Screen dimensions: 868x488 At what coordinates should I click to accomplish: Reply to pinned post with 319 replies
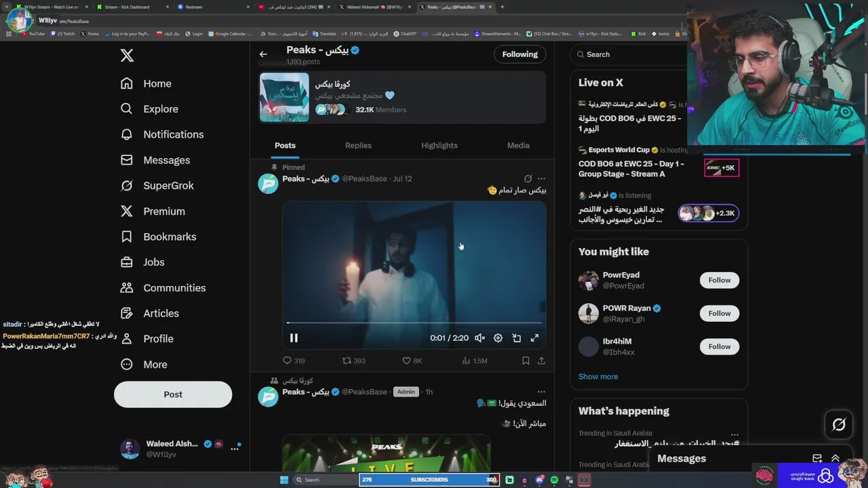294,361
